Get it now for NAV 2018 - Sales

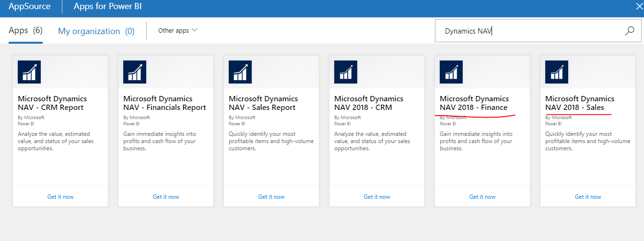(588, 197)
